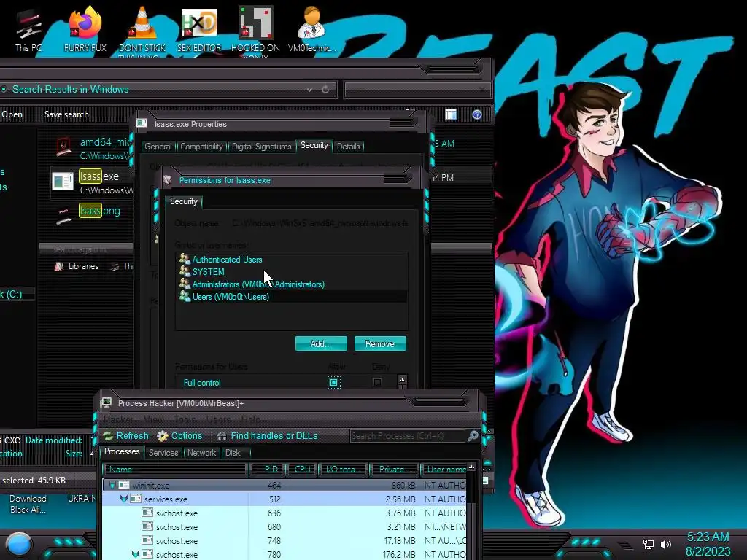Image resolution: width=747 pixels, height=560 pixels.
Task: Click the volume speaker tray icon
Action: [x=665, y=544]
